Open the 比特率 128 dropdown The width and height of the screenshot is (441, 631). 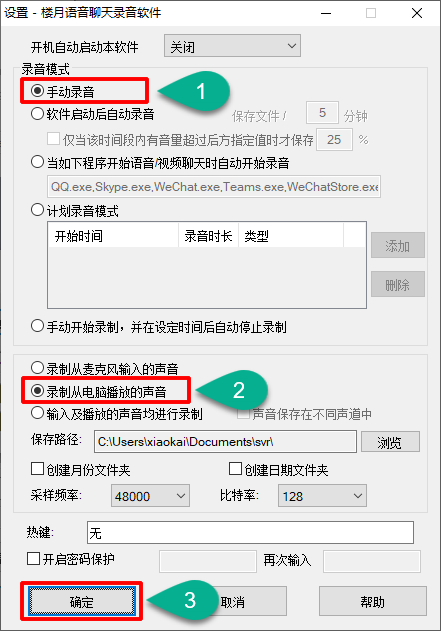tap(322, 496)
